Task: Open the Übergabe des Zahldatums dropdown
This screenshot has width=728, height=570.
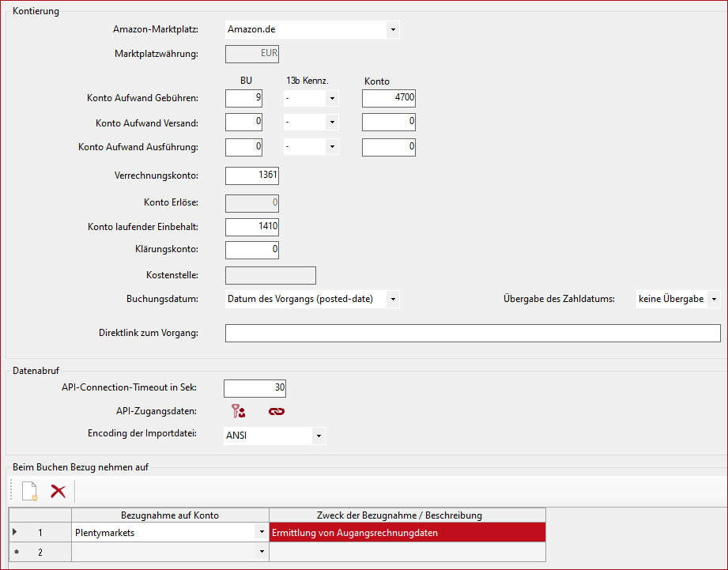Action: coord(714,300)
